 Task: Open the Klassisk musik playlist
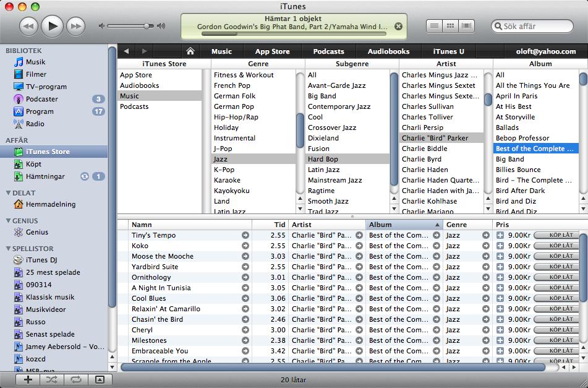point(54,297)
